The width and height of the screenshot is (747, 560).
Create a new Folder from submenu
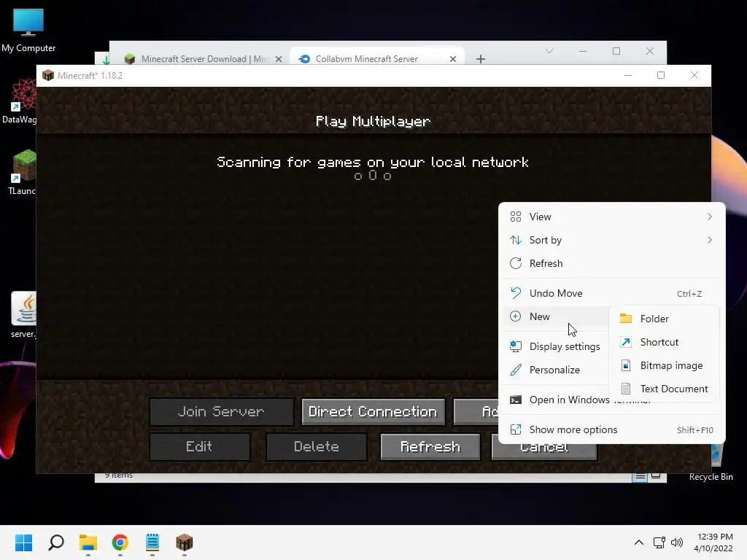(x=664, y=319)
